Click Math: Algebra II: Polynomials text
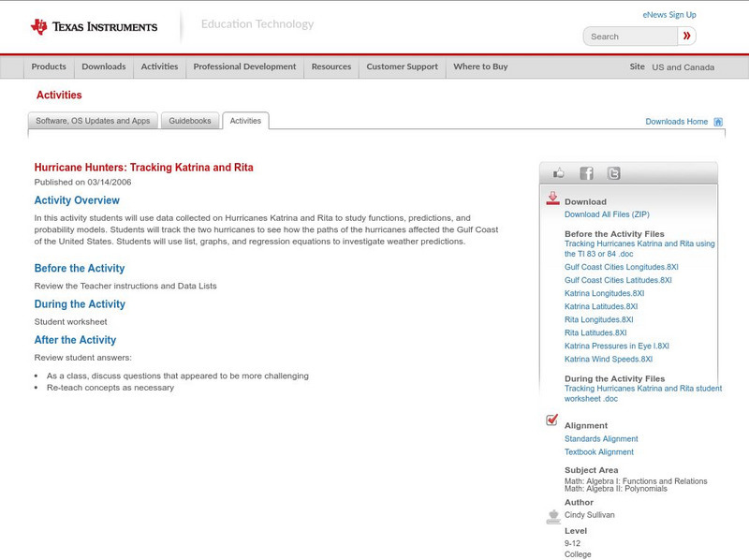 pyautogui.click(x=616, y=489)
